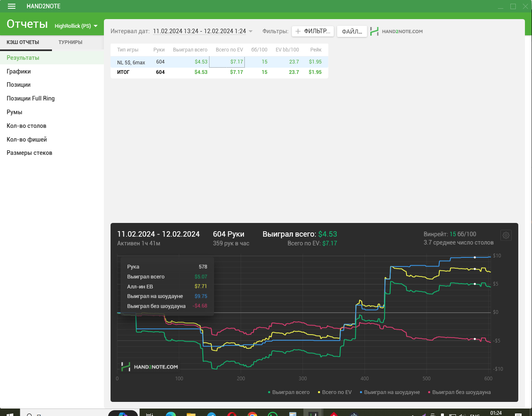Click the 3.7 среднее число столов text
This screenshot has height=416, width=532.
pos(458,242)
